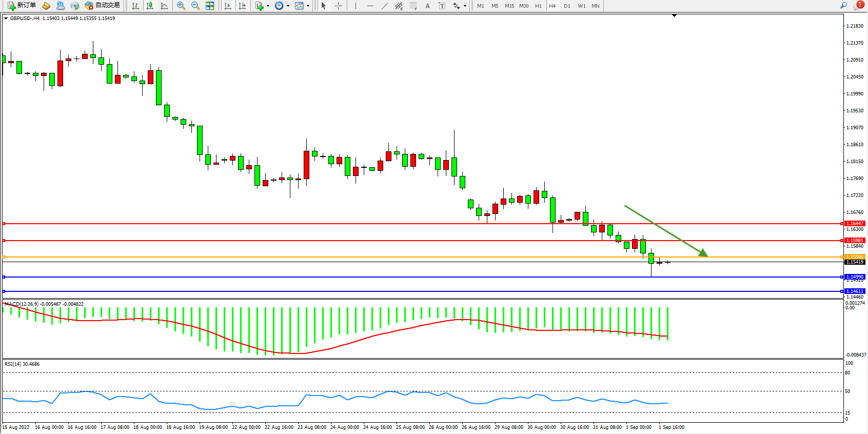Viewport: 868px width, 434px height.
Task: Open the templates dropdown arrow
Action: (308, 6)
